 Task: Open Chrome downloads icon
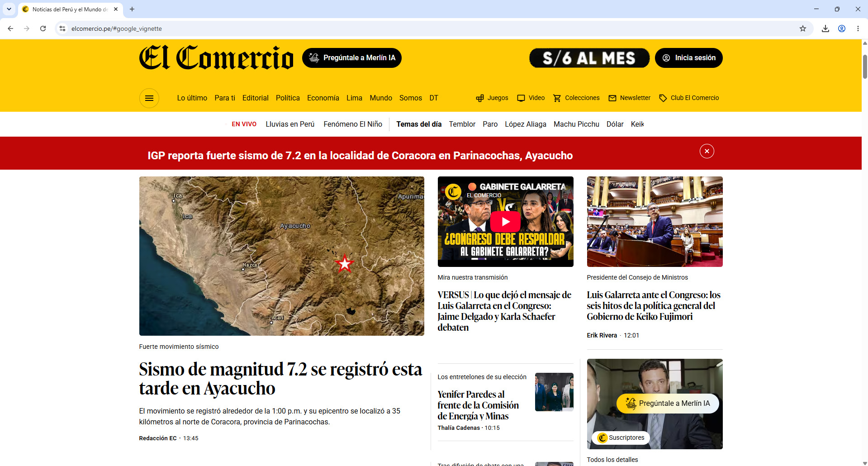(x=825, y=29)
